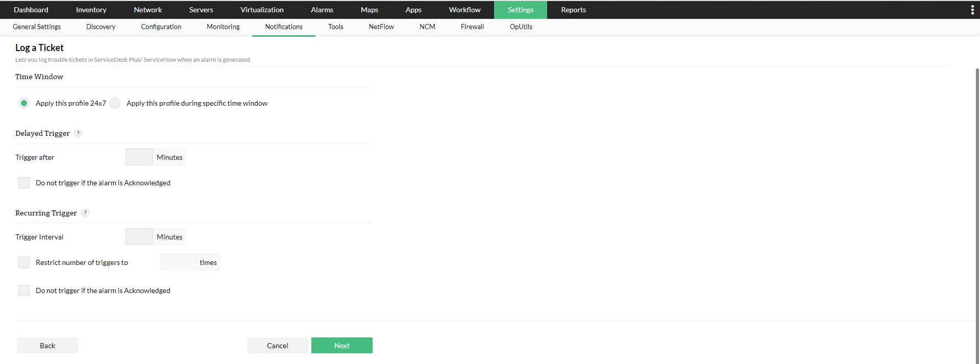The image size is (980, 364).
Task: Open the Dashboard menu
Action: pyautogui.click(x=31, y=10)
